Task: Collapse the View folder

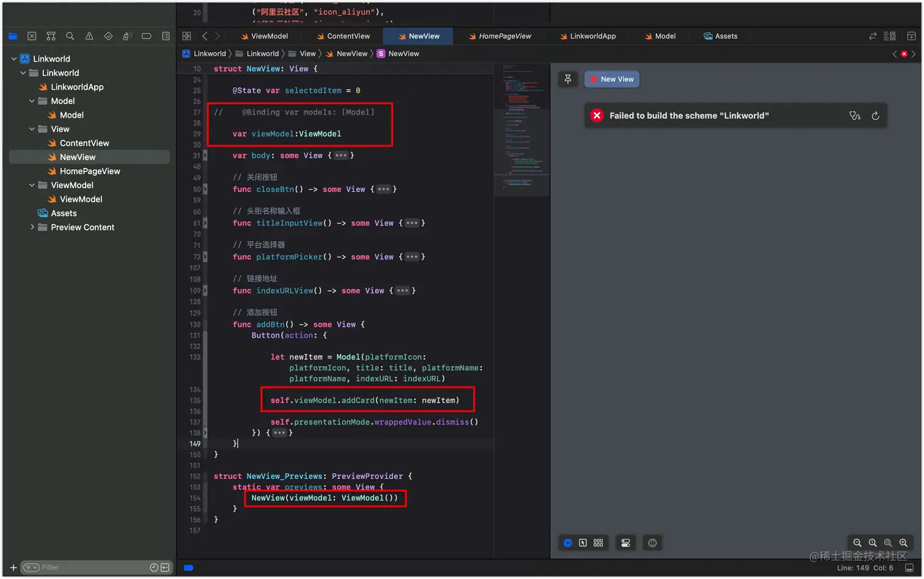Action: 32,129
